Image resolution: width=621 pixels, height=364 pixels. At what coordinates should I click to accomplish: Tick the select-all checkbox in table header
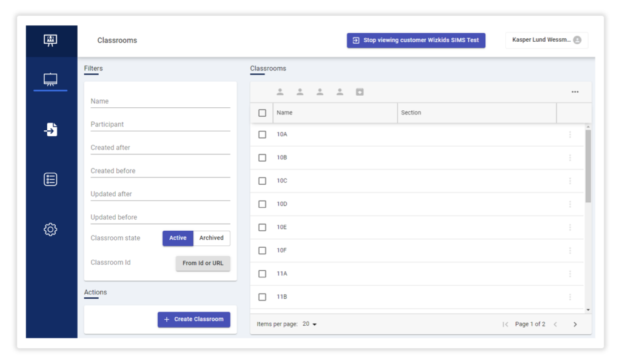pos(262,113)
